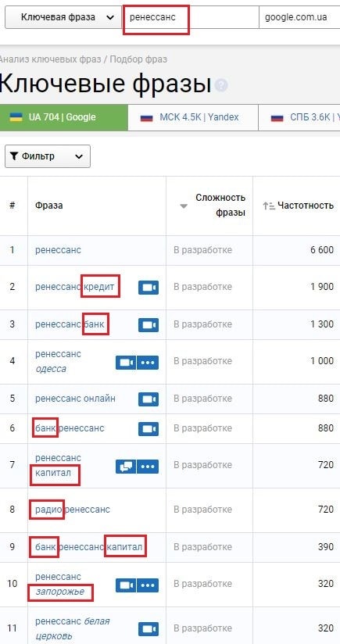Click video icon for ренессанс белая церковь

pos(149,629)
